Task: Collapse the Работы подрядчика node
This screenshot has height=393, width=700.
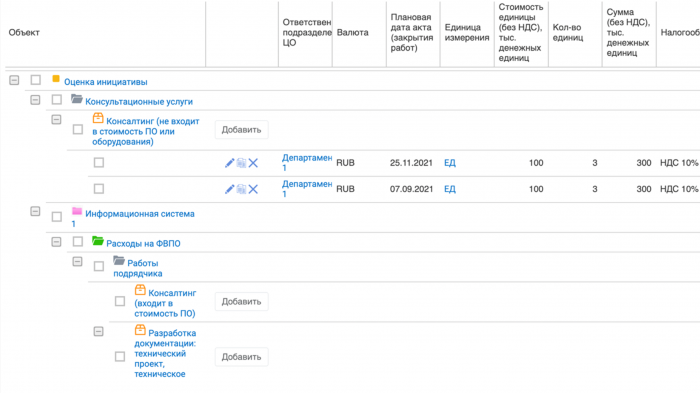Action: (77, 261)
